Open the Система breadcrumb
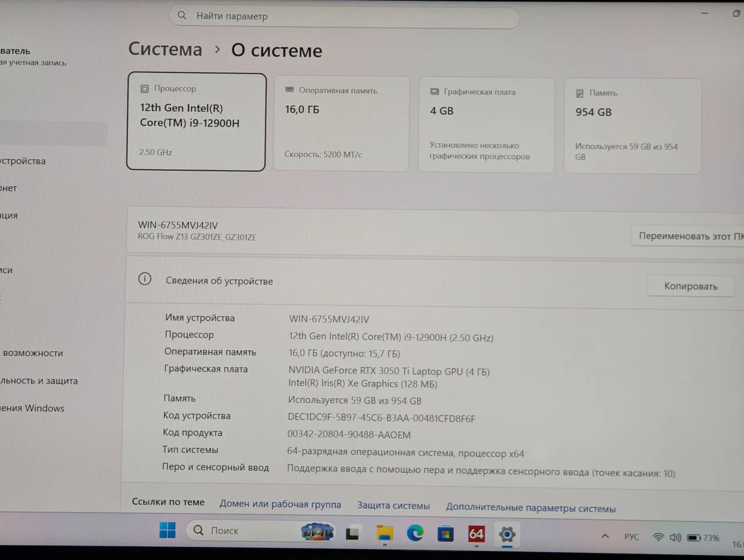Image resolution: width=744 pixels, height=560 pixels. 165,49
